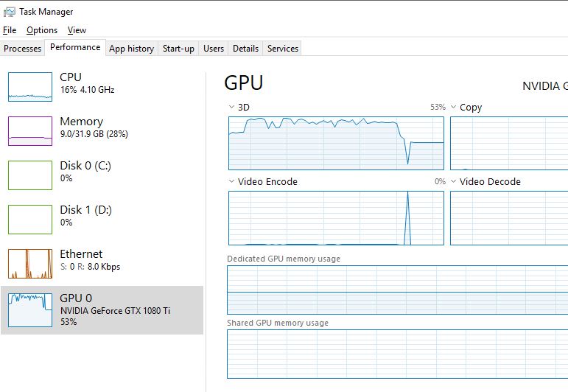Screen dimensions: 568x392
Task: Select the CPU usage mini graph
Action: pyautogui.click(x=30, y=87)
